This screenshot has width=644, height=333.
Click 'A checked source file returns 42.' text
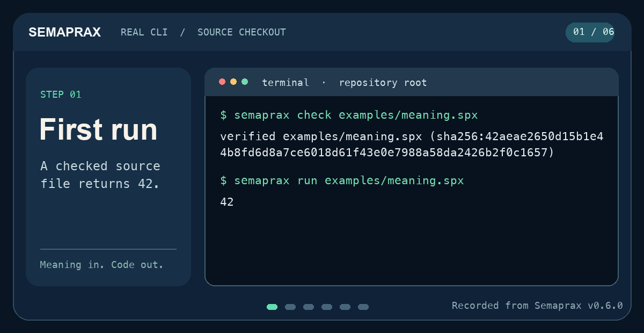point(100,175)
